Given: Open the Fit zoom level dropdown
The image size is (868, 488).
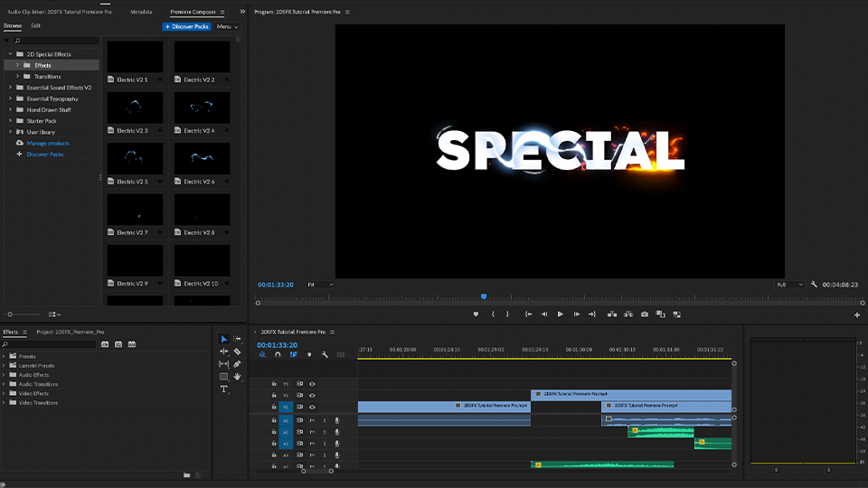Looking at the screenshot, I should (x=320, y=285).
